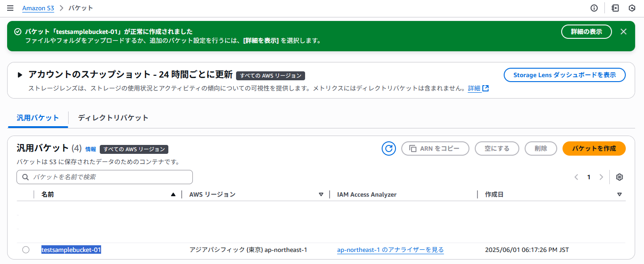Expand the account snapshot section
This screenshot has height=264, width=644.
20,75
